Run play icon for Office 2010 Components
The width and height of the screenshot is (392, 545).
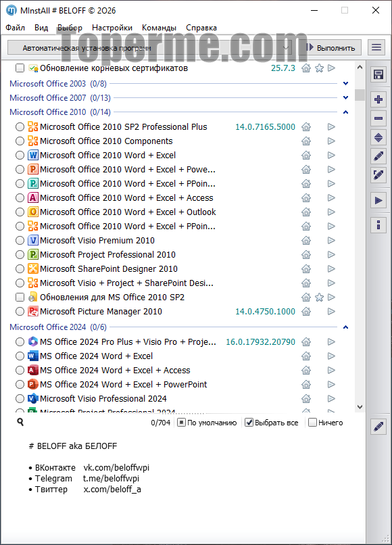[x=331, y=141]
